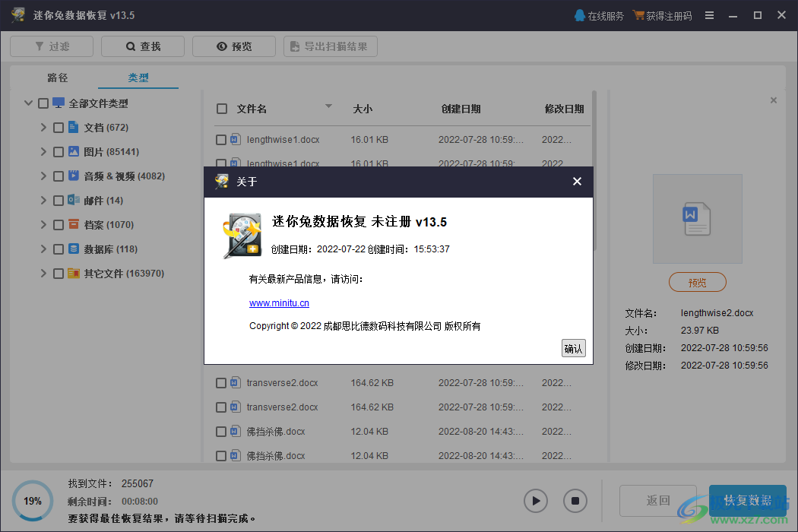Click the Word document icon in preview panel

[697, 218]
